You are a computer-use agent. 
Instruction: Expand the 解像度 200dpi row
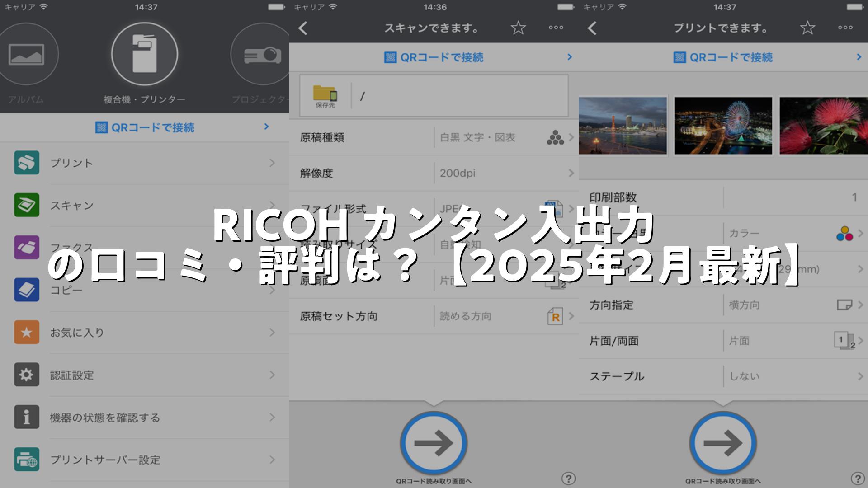click(434, 173)
